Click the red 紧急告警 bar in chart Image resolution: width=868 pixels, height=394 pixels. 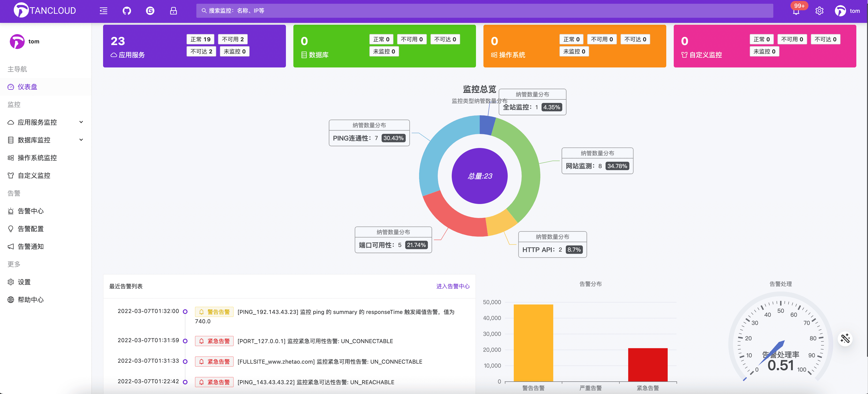pyautogui.click(x=647, y=364)
